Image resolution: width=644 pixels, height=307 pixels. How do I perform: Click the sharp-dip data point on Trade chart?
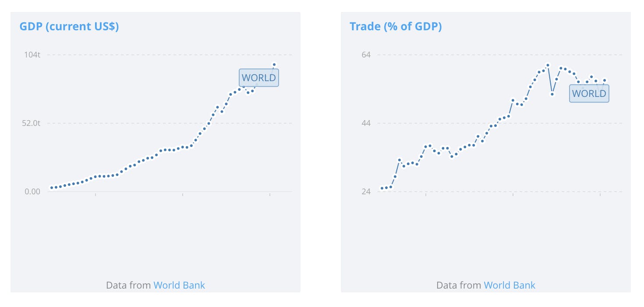552,94
